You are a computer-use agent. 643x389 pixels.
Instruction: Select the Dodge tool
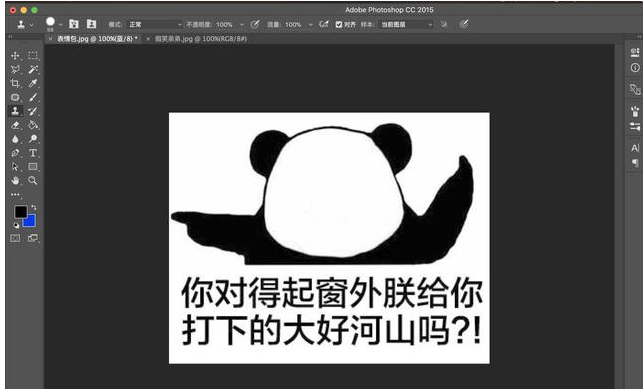33,139
